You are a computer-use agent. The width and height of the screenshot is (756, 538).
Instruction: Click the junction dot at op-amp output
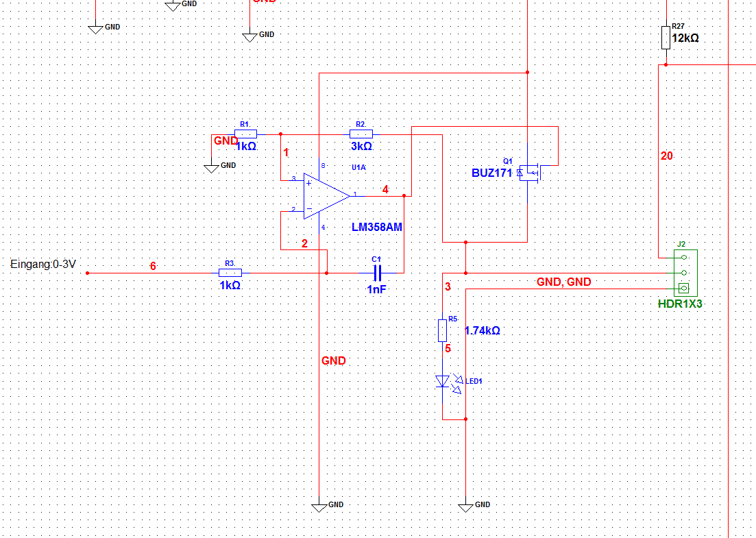click(x=404, y=196)
